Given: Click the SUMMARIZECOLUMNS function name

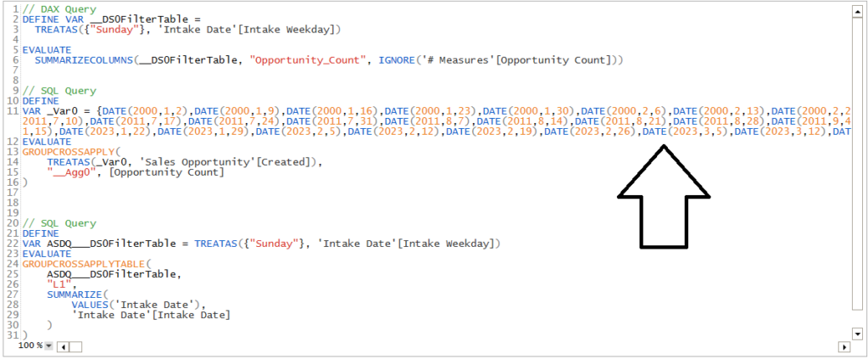Looking at the screenshot, I should pos(84,60).
